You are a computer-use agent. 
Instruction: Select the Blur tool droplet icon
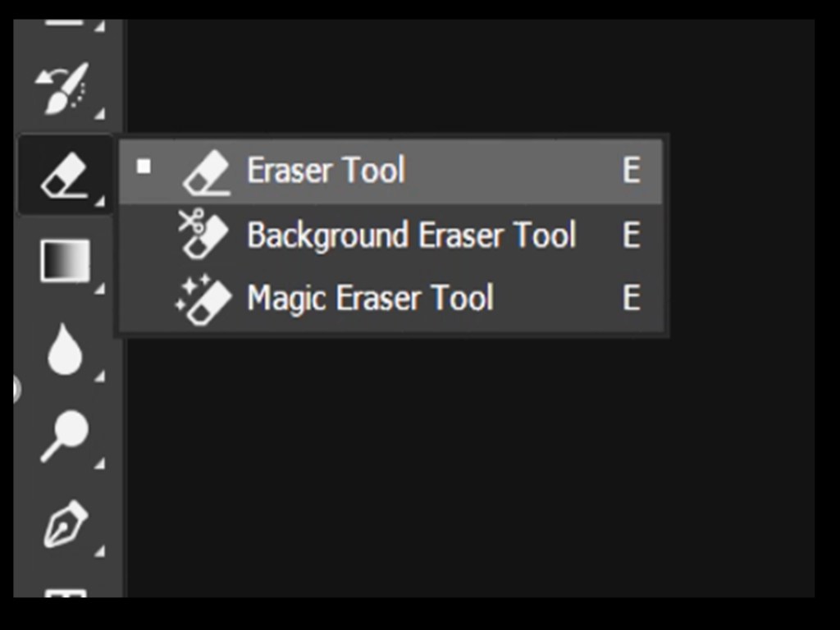(64, 349)
